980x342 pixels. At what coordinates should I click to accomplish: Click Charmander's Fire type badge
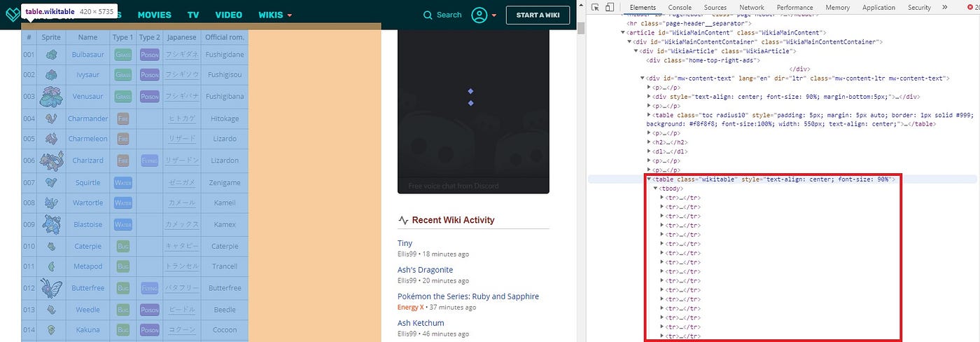[x=122, y=118]
